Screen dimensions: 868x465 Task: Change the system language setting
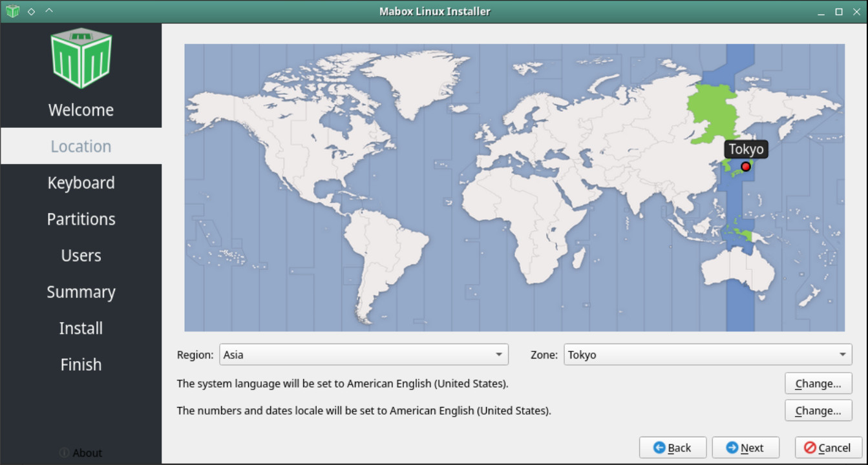(x=818, y=384)
